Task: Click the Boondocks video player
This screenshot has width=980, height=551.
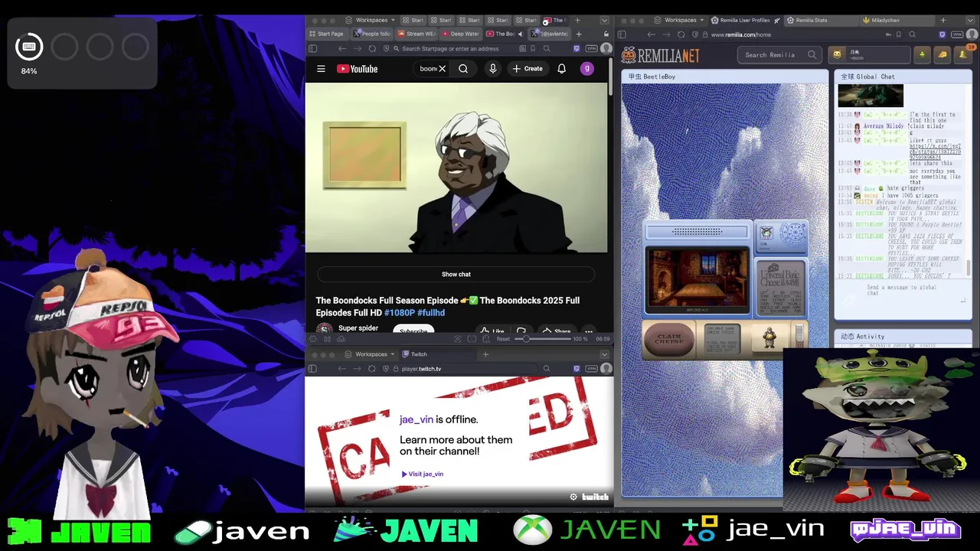Action: click(456, 168)
